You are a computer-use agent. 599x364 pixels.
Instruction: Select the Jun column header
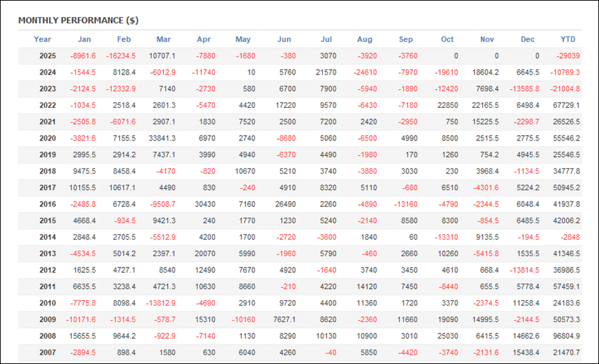tap(284, 39)
